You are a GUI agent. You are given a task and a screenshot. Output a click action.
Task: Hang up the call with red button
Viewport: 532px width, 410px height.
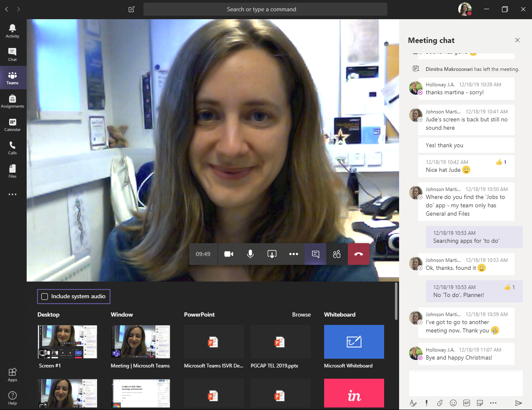[x=358, y=254]
